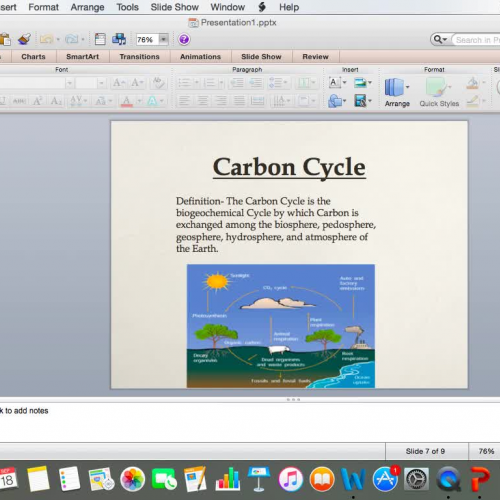Toggle the bulleted list button
500x500 pixels.
pyautogui.click(x=184, y=83)
